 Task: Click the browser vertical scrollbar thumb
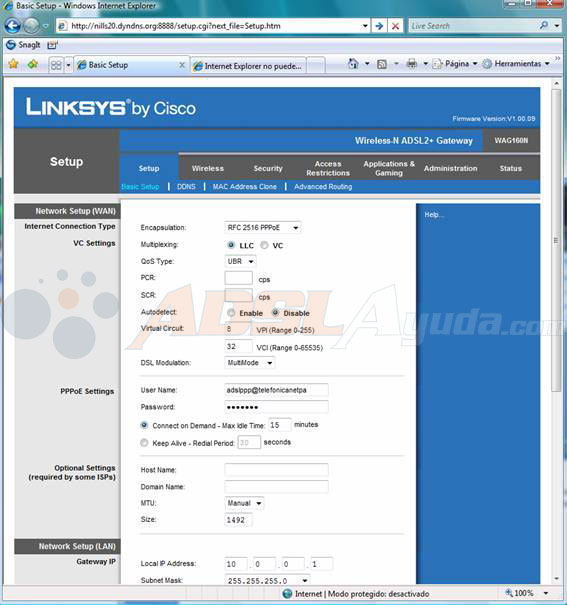coord(556,240)
